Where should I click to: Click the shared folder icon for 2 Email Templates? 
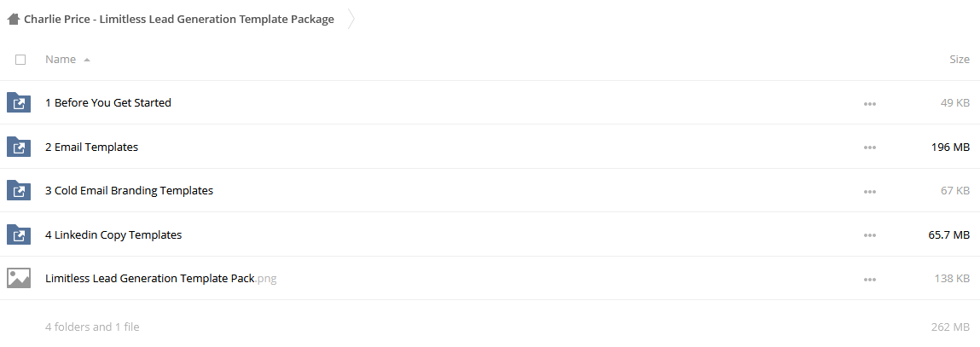[19, 147]
